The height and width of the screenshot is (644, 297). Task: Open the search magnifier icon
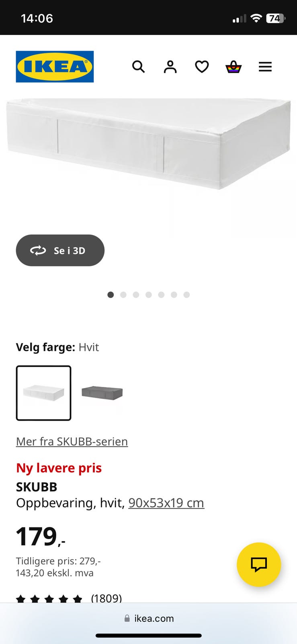click(138, 66)
